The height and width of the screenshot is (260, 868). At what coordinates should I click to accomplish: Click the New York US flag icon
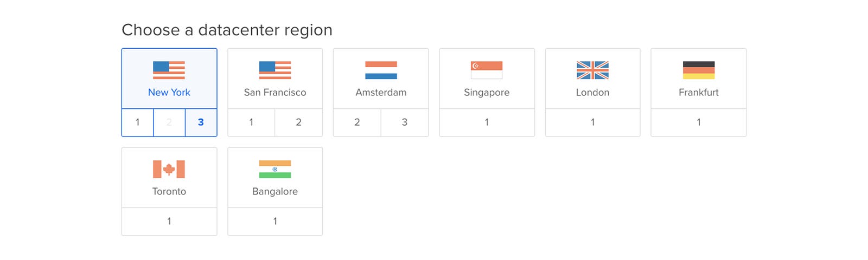coord(169,70)
